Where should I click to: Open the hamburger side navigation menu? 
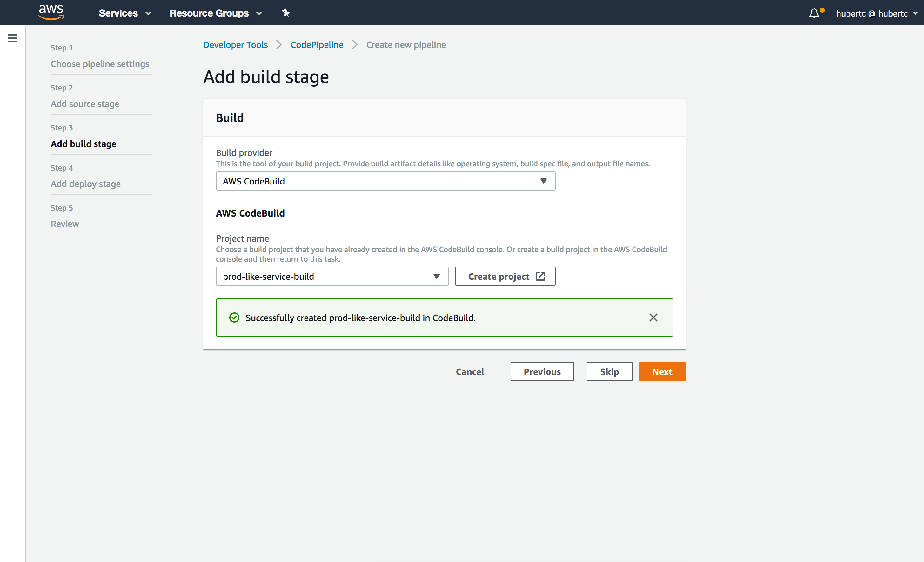[x=13, y=38]
